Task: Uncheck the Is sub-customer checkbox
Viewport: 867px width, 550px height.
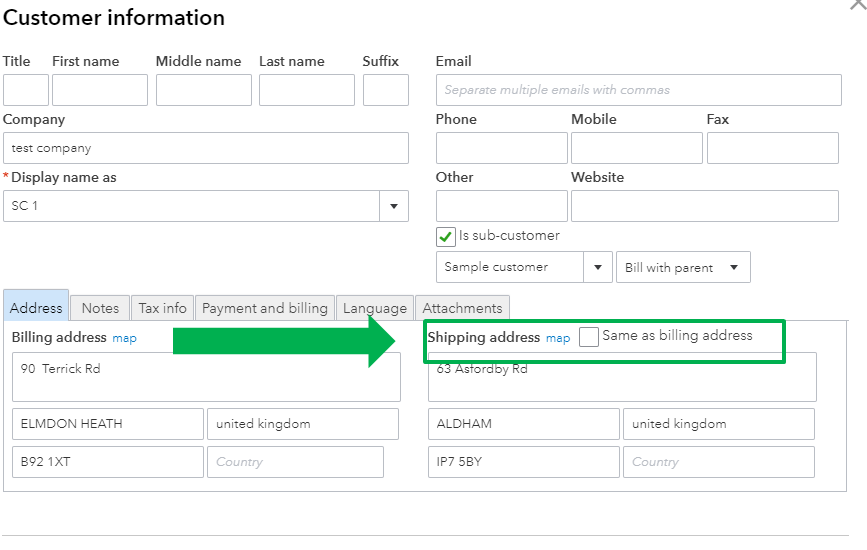Action: coord(446,237)
